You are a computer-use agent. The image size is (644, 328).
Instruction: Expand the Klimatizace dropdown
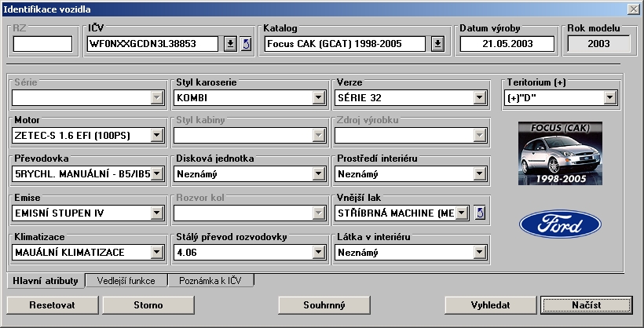(x=156, y=252)
